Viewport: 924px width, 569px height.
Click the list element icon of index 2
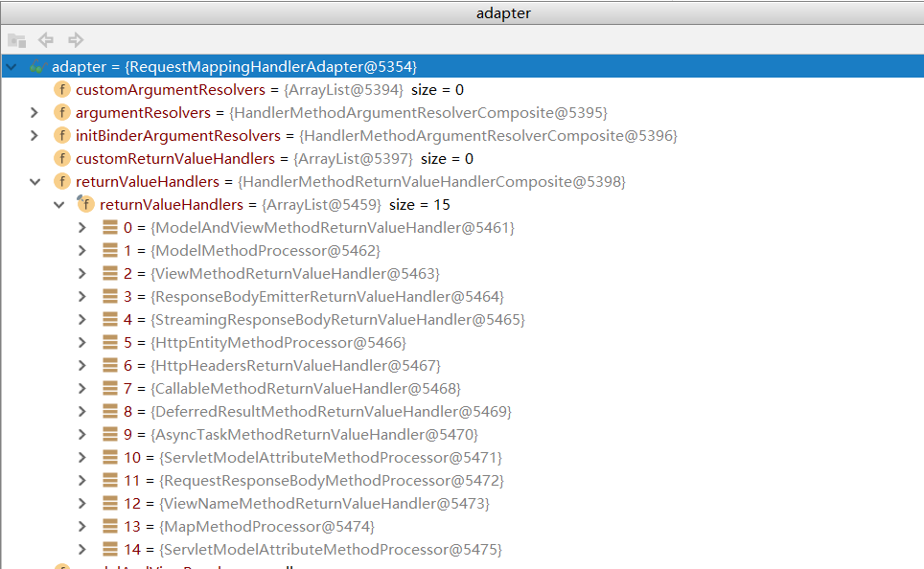coord(110,273)
